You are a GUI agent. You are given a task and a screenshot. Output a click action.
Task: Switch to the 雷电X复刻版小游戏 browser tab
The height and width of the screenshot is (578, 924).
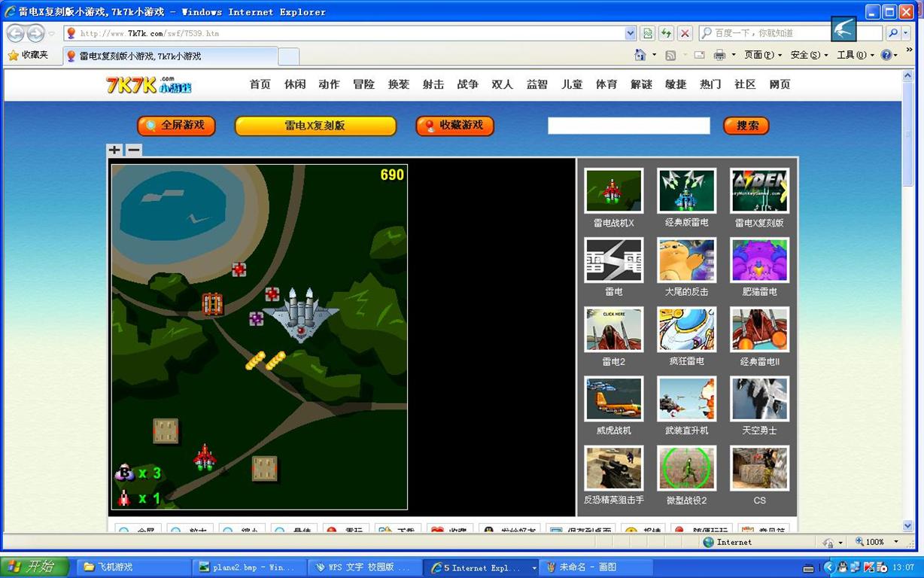[169, 56]
